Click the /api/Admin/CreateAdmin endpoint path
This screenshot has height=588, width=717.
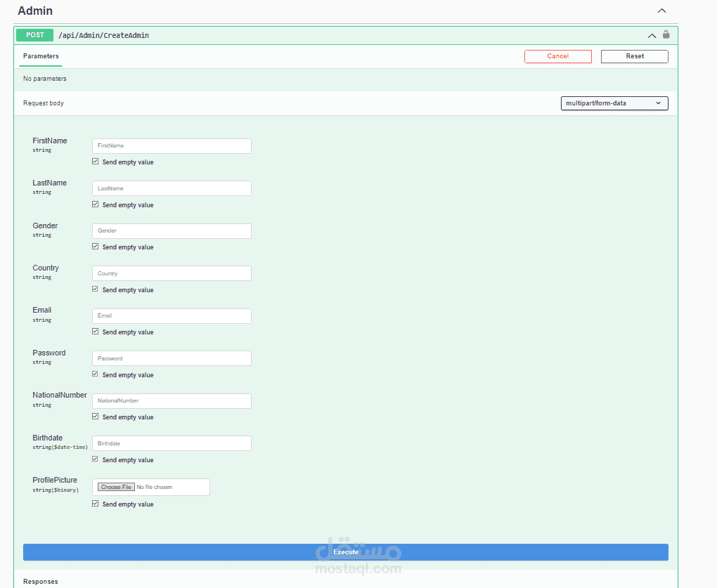104,36
